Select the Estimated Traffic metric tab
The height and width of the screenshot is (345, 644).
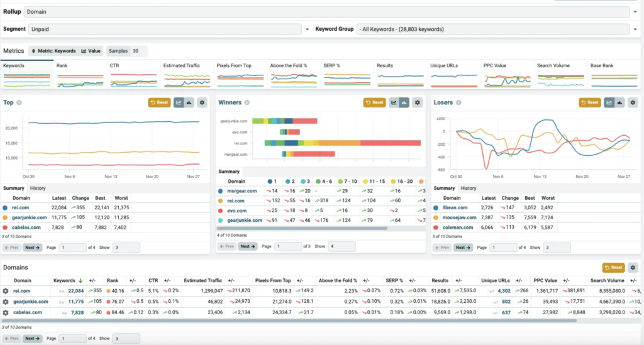click(187, 74)
